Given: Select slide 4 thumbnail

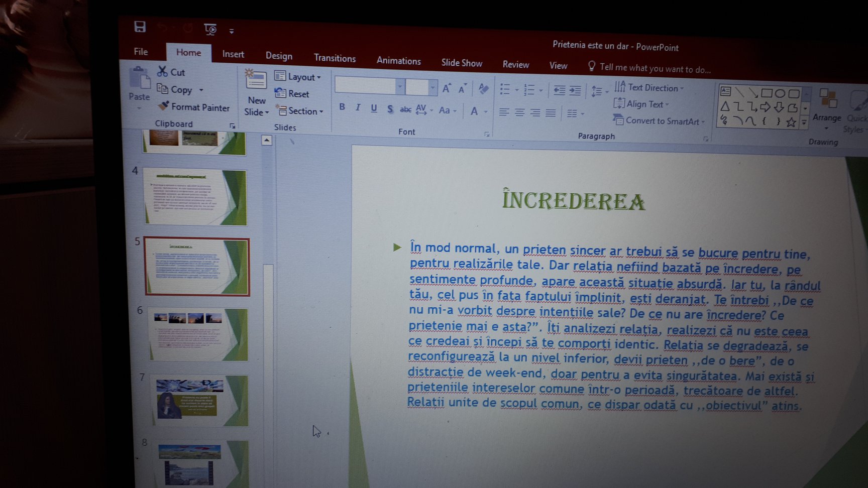Looking at the screenshot, I should click(x=195, y=198).
